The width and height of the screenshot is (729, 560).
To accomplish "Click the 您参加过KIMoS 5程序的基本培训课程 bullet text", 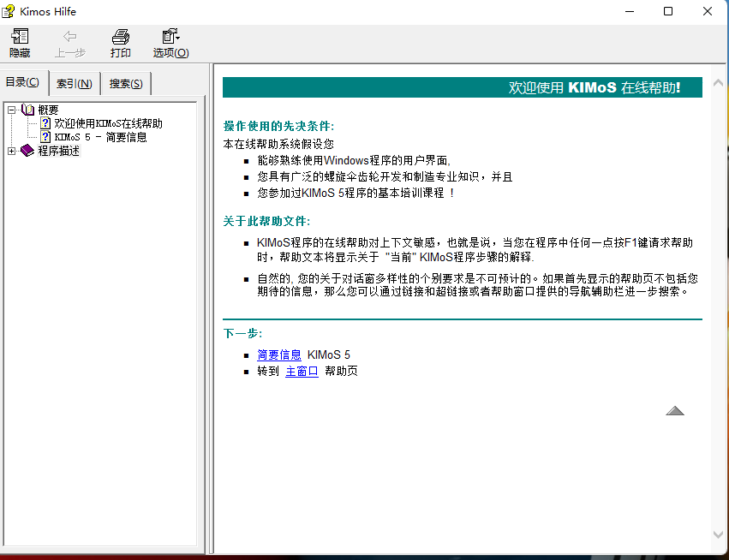I will click(356, 193).
